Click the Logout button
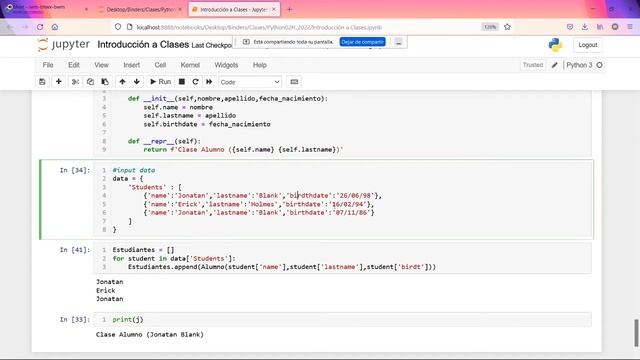Screen dimensions: 640x360 click(x=588, y=45)
